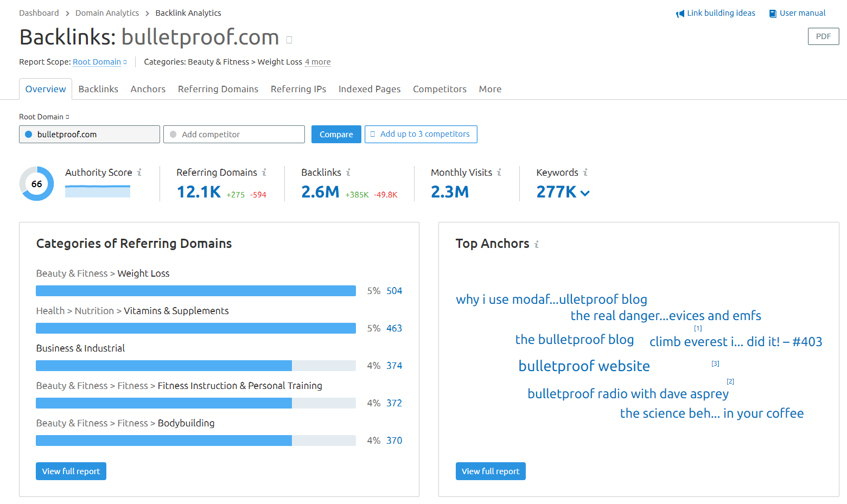
Task: Click the User manual book icon
Action: click(773, 14)
